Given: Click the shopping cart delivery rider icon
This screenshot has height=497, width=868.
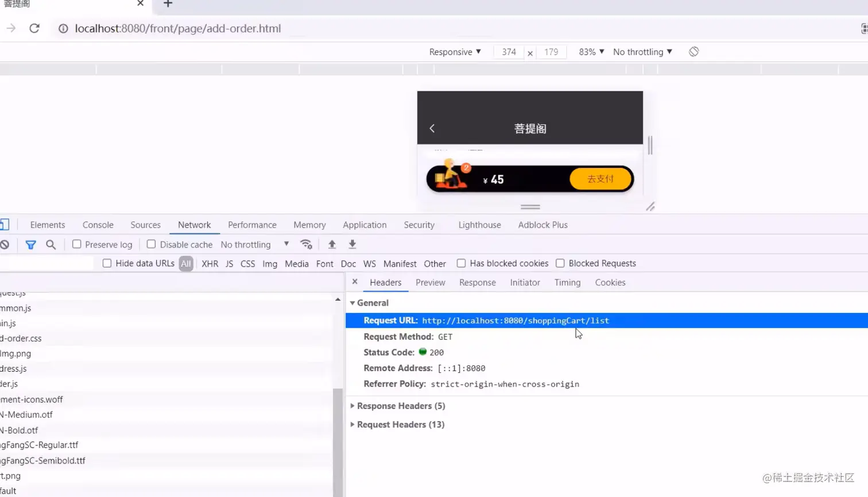Looking at the screenshot, I should tap(452, 175).
